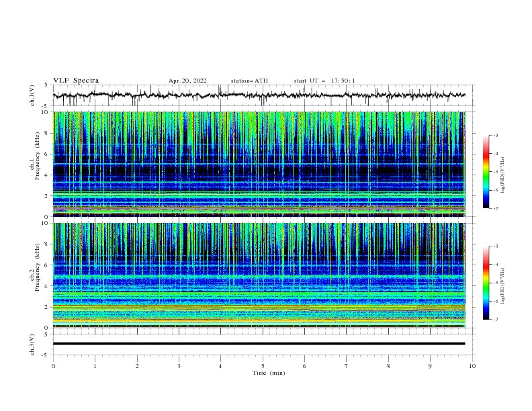This screenshot has width=532, height=411.
Task: Click the ch.3 flat black trace
Action: [x=259, y=344]
